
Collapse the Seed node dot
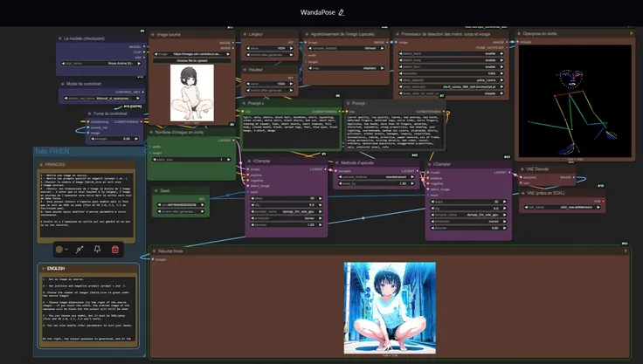tap(156, 190)
